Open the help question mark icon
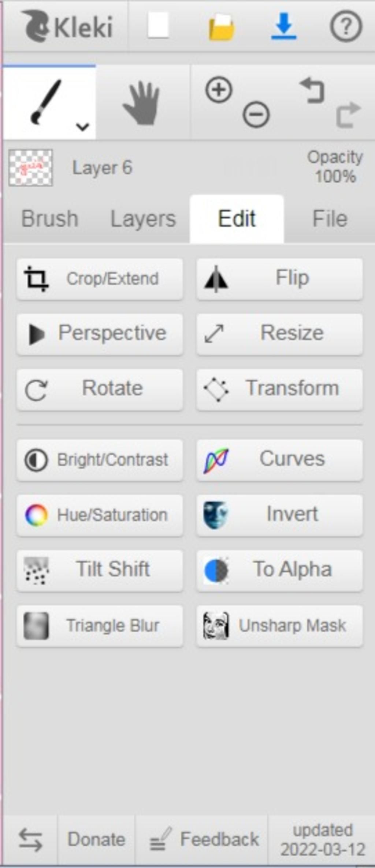The image size is (375, 868). coord(346,26)
